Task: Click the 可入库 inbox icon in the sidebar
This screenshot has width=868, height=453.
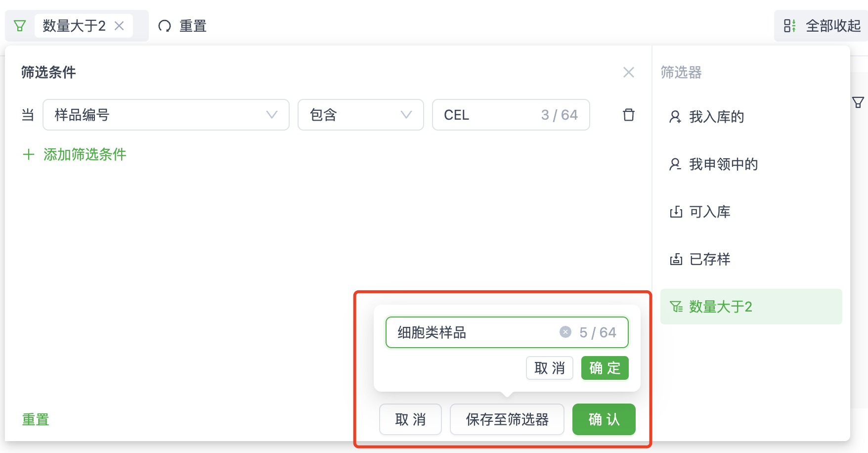Action: point(676,212)
